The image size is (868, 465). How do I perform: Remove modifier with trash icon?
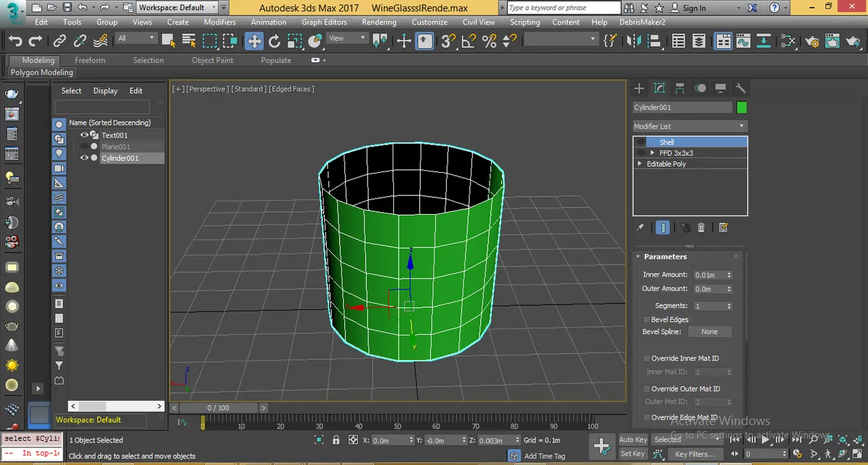[702, 228]
